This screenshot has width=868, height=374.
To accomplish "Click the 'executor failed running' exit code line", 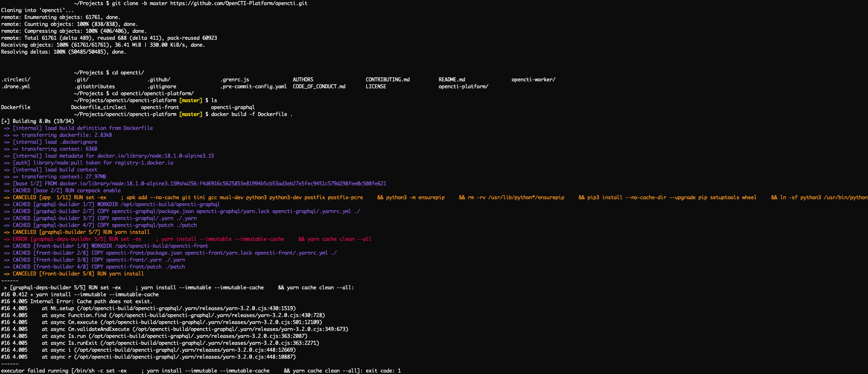I will click(201, 371).
